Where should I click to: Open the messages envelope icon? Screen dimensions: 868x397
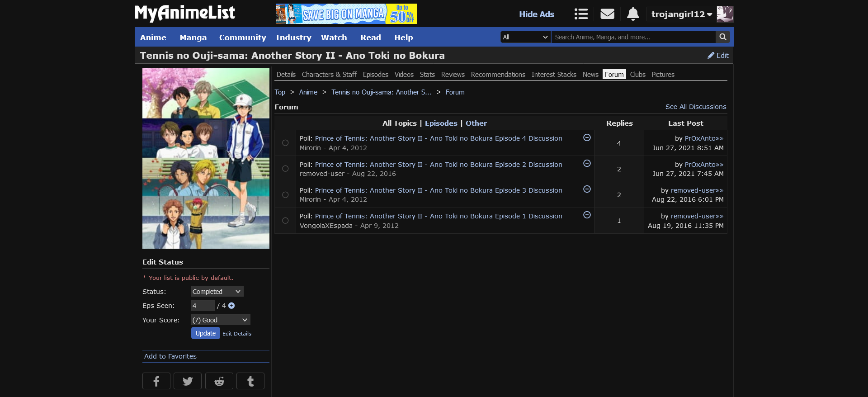coord(607,14)
